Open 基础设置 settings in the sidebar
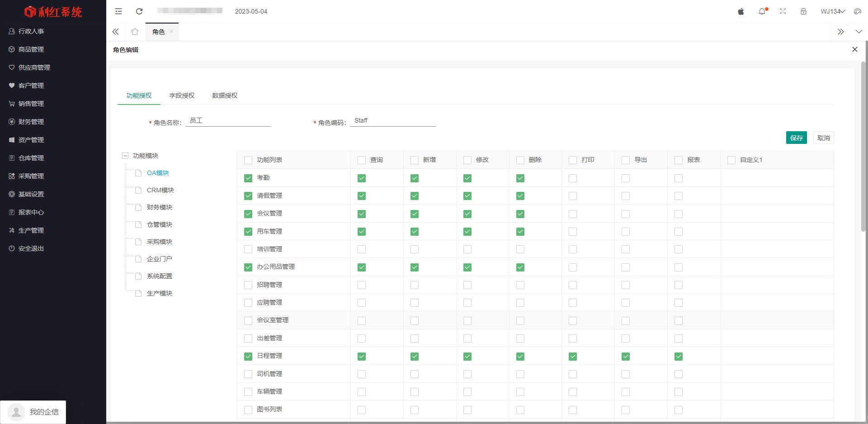The image size is (868, 424). pyautogui.click(x=31, y=194)
